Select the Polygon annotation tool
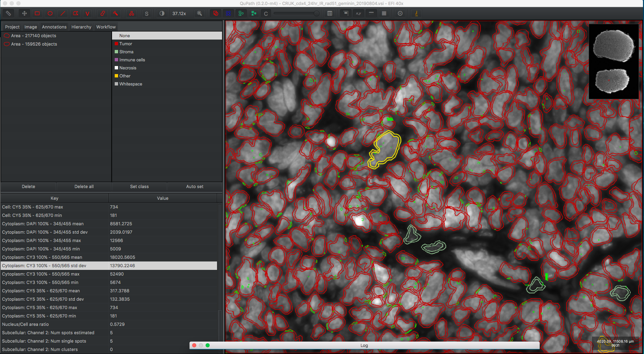This screenshot has height=354, width=644. [75, 13]
